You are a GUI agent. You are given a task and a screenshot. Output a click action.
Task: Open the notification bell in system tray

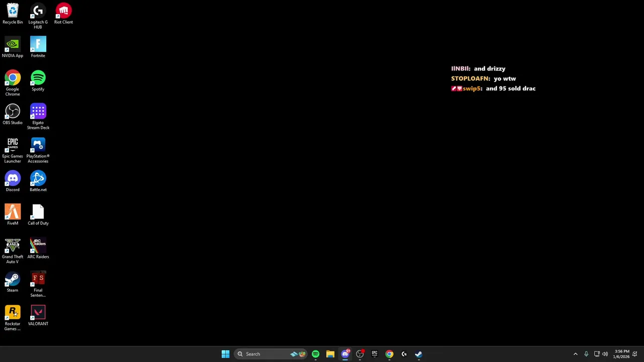[635, 354]
